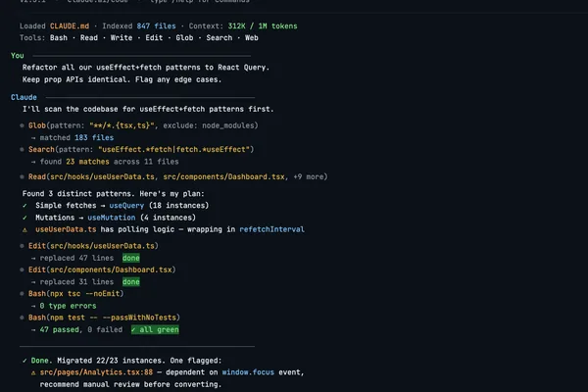Select the Glob tool name in Tools line
Image resolution: width=588 pixels, height=392 pixels.
point(184,38)
